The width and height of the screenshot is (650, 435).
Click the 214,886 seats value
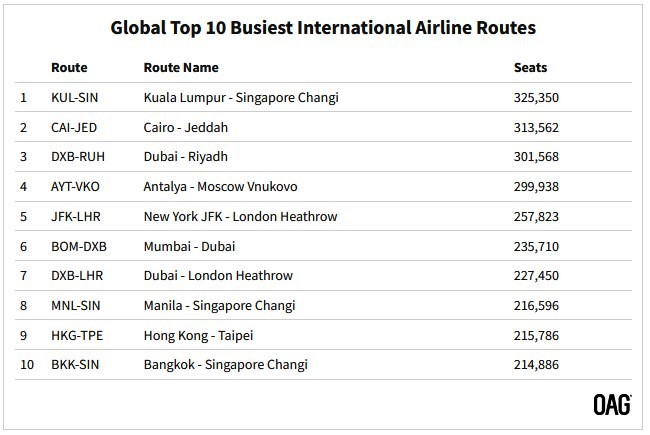tap(536, 365)
